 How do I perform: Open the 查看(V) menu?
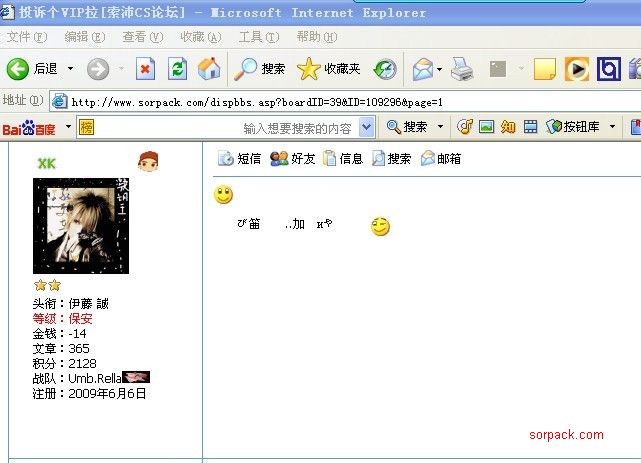142,37
